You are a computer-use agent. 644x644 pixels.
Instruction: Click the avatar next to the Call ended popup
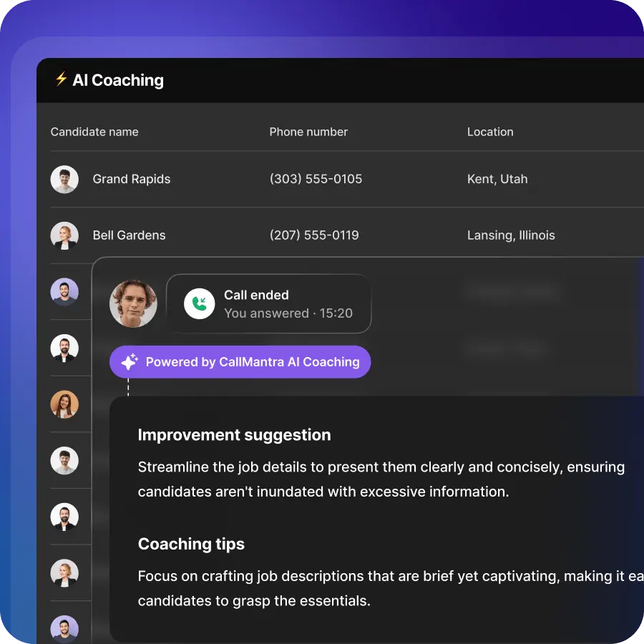coord(132,303)
